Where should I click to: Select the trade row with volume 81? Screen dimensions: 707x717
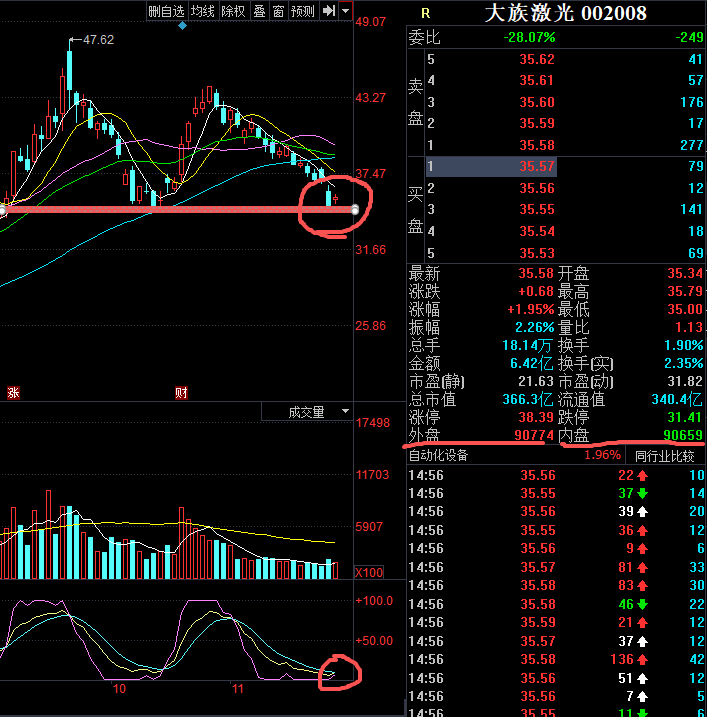pos(556,567)
